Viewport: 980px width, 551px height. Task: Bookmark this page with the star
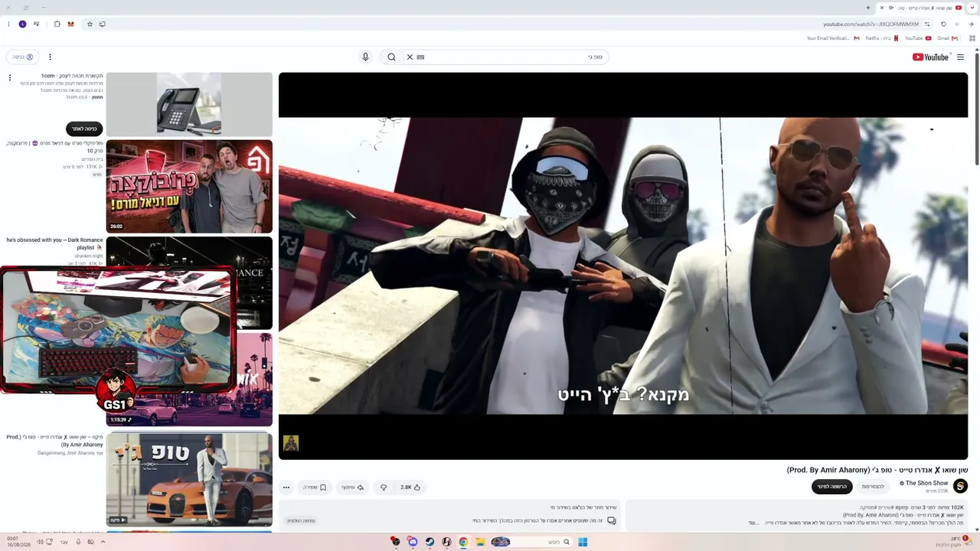point(90,24)
